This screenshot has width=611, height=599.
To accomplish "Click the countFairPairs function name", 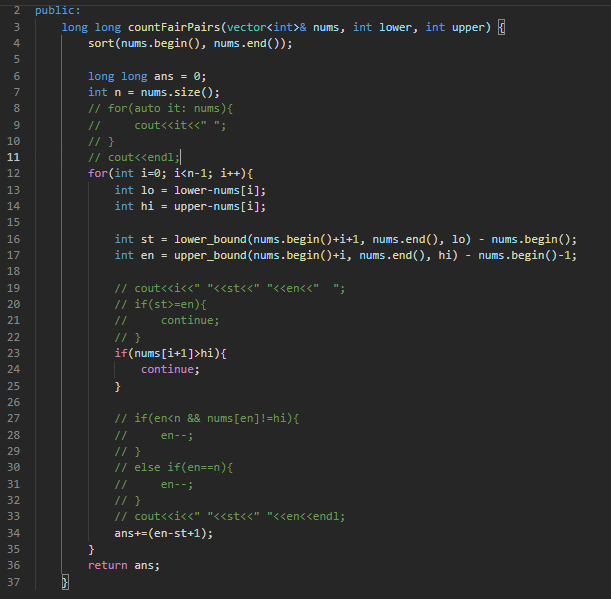I will (x=174, y=27).
